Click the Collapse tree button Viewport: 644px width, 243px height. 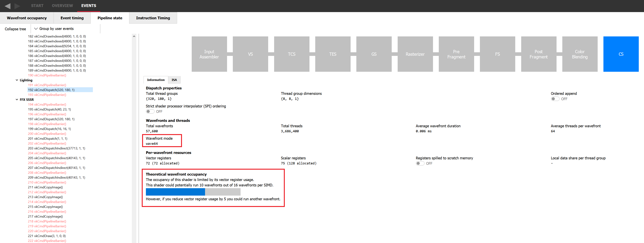(15, 29)
